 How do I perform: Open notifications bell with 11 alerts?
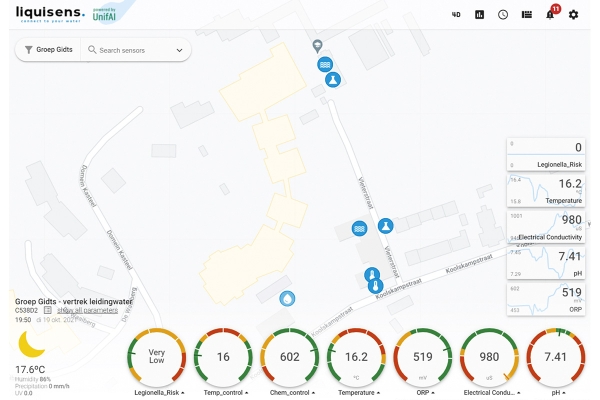click(551, 13)
